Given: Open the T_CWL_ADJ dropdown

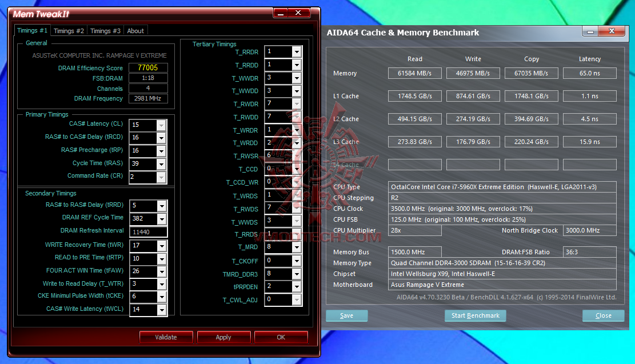Looking at the screenshot, I should pyautogui.click(x=297, y=299).
